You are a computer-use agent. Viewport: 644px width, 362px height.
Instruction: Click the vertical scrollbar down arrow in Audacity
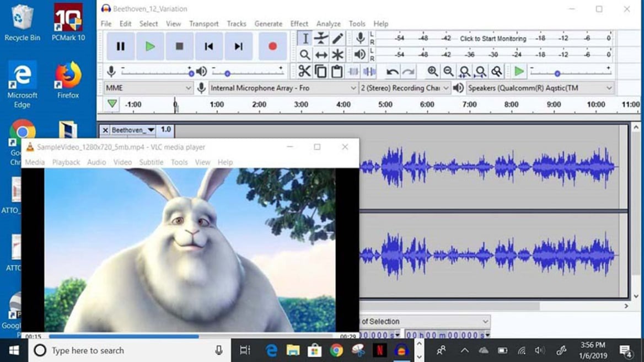pos(636,296)
